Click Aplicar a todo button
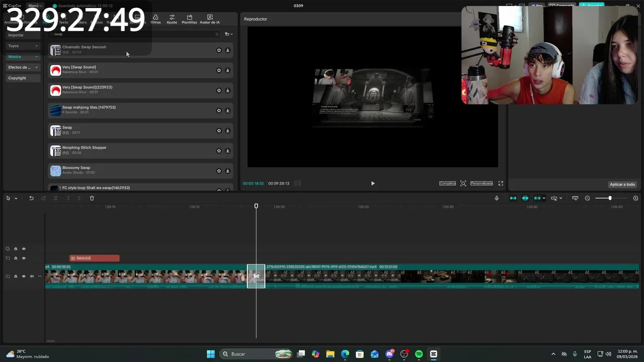 [622, 185]
